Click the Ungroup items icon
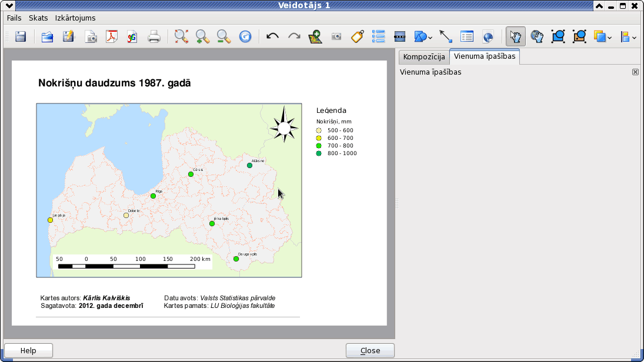This screenshot has height=362, width=644. (579, 36)
